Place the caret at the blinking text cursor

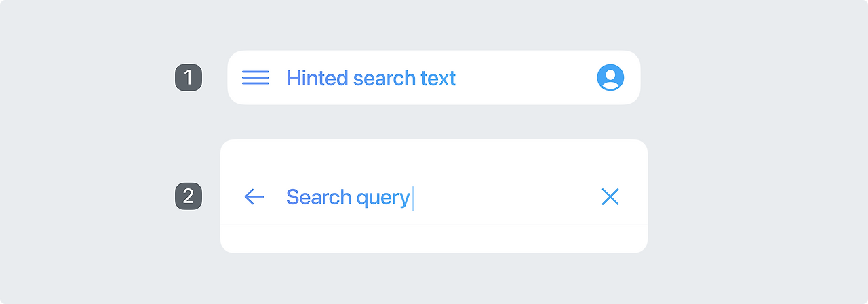pos(413,198)
